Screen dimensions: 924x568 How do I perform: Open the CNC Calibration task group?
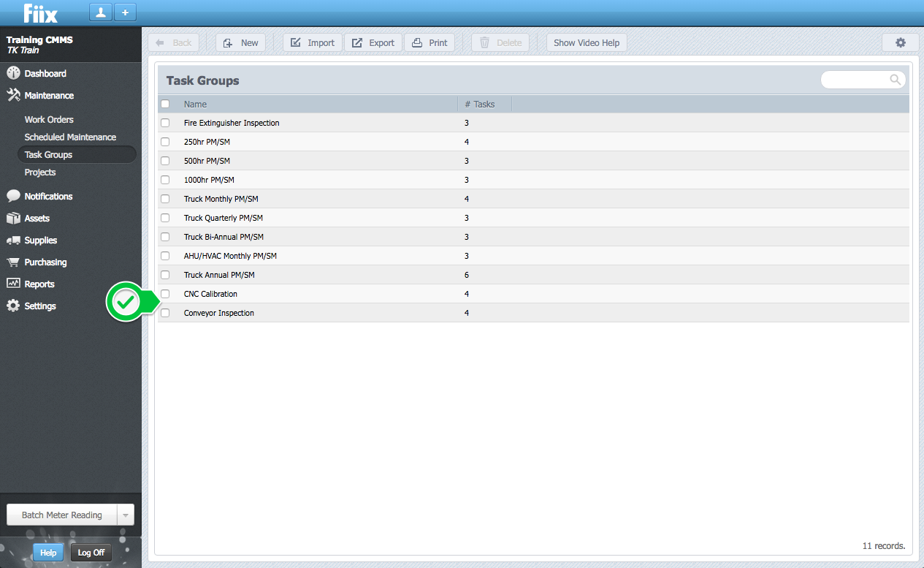[210, 294]
